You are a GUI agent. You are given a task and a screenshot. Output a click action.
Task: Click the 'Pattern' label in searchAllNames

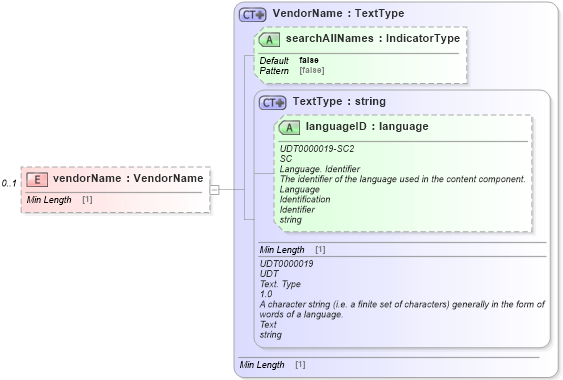tap(274, 71)
